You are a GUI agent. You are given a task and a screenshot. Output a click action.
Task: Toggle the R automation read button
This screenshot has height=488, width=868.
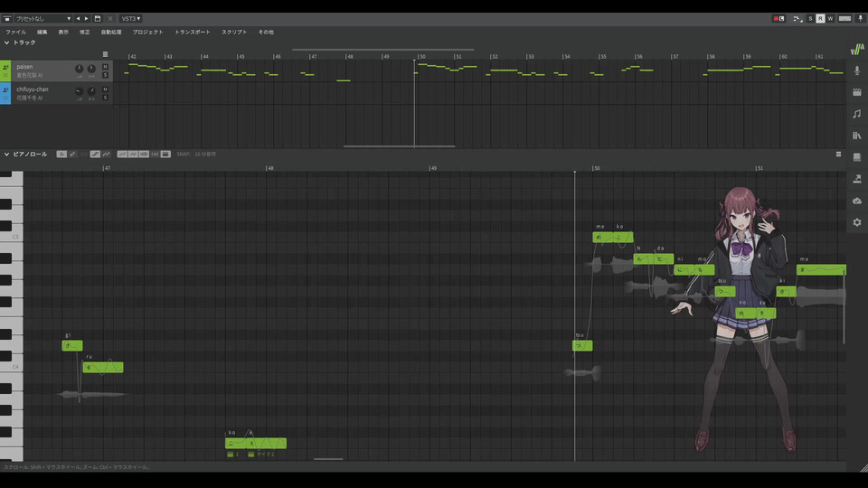click(820, 18)
